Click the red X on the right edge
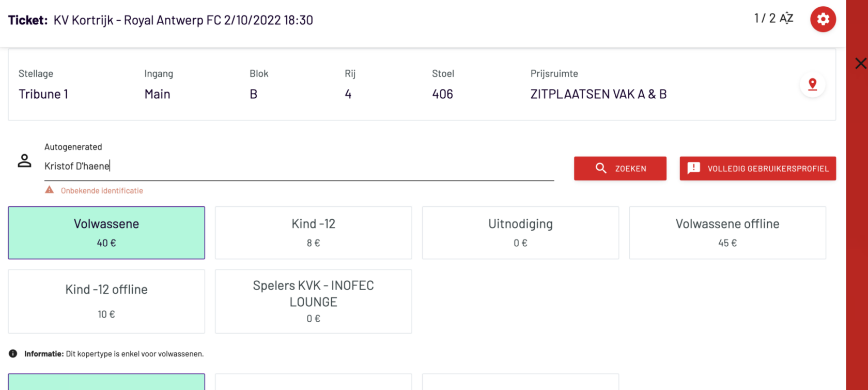This screenshot has height=390, width=868. point(860,63)
